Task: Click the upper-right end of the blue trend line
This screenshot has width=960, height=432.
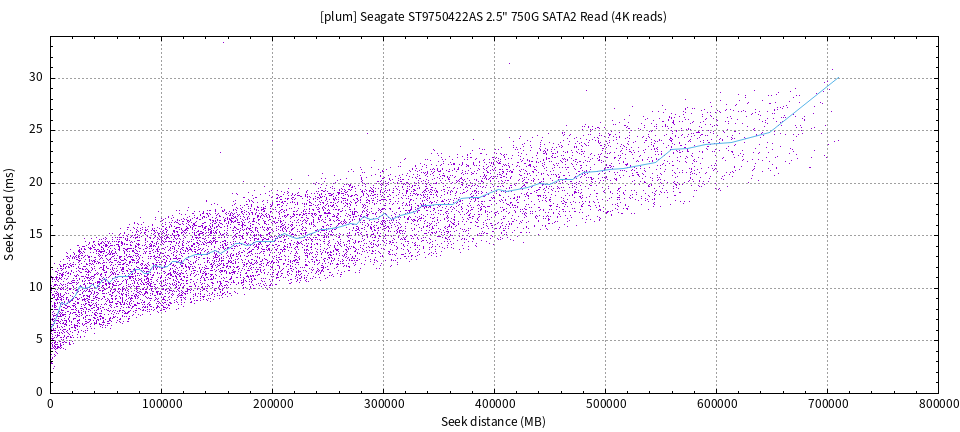Action: 837,78
